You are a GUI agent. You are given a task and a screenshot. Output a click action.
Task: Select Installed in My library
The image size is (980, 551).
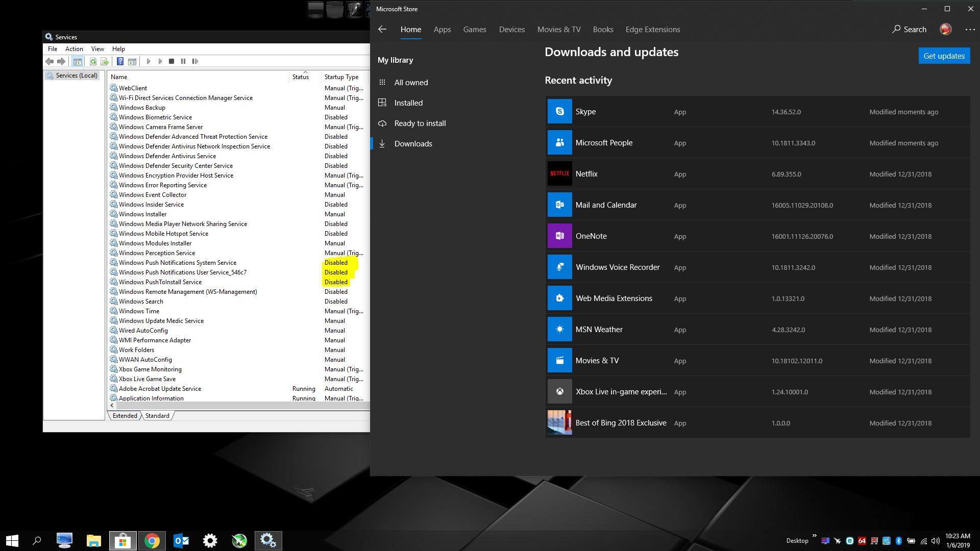pos(408,103)
